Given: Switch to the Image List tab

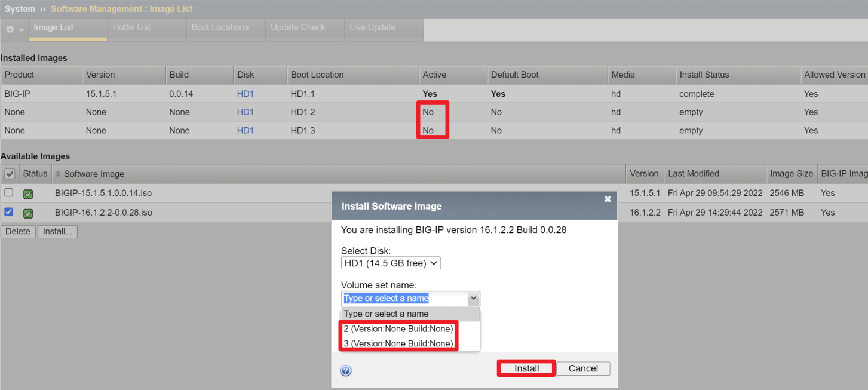Looking at the screenshot, I should (x=68, y=28).
